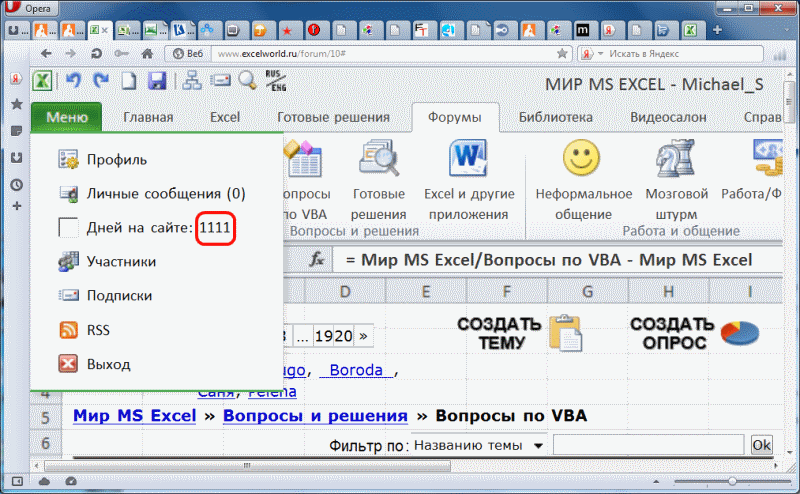Click the magnifier search icon in toolbar
This screenshot has height=494, width=800.
(248, 81)
